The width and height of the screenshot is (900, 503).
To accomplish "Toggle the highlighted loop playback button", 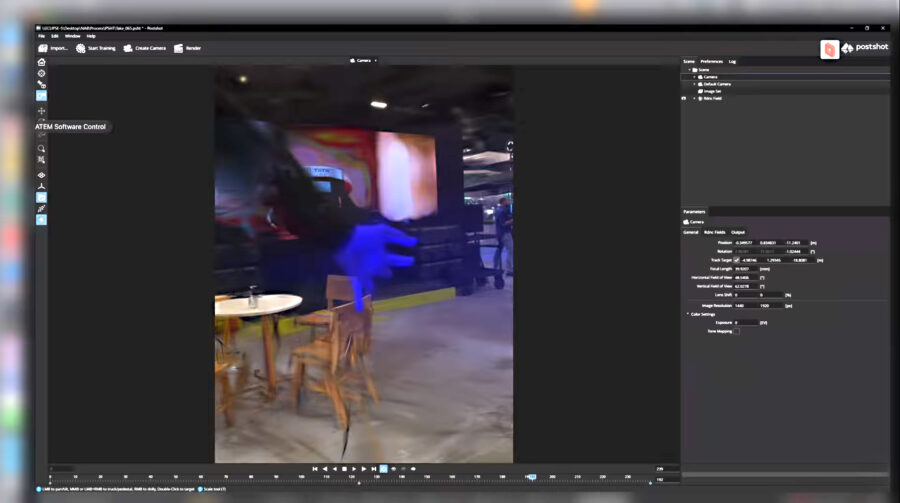I will tap(383, 469).
